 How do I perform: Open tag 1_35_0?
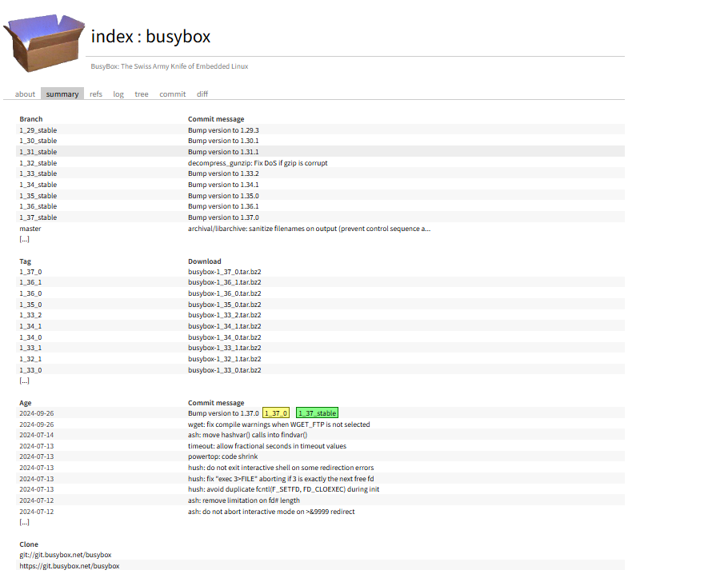tap(30, 305)
